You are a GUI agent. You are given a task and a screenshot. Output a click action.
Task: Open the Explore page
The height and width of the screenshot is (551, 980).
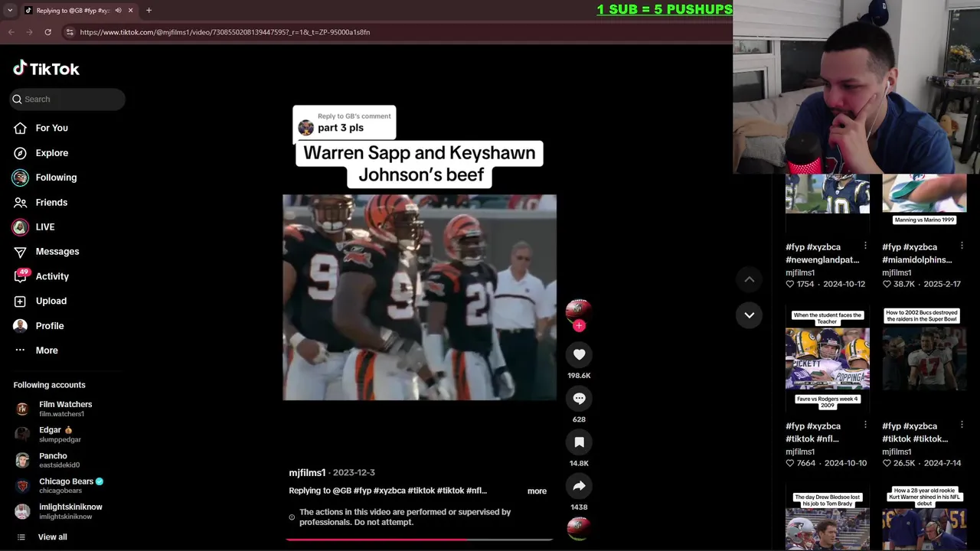pos(51,153)
